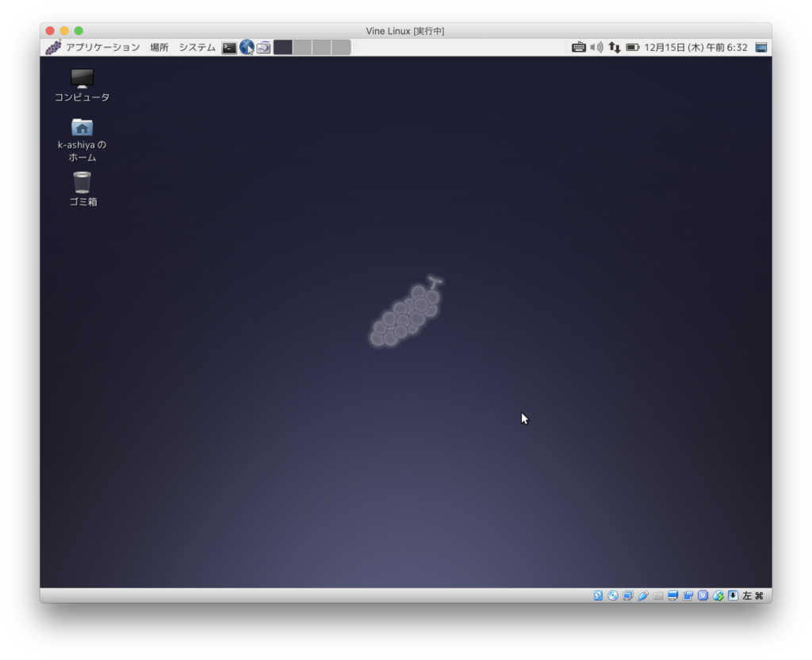Click the Vine grapes logo in the panel
Image resolution: width=812 pixels, height=660 pixels.
(53, 47)
